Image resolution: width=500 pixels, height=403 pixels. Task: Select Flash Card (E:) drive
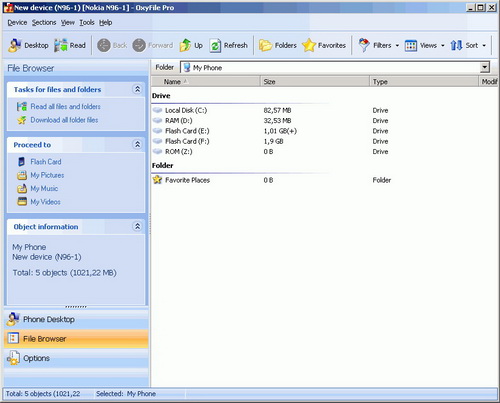pyautogui.click(x=187, y=131)
